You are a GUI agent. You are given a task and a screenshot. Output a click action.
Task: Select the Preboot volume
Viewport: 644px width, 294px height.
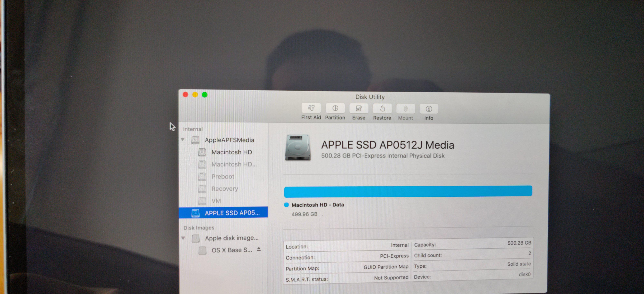(223, 177)
